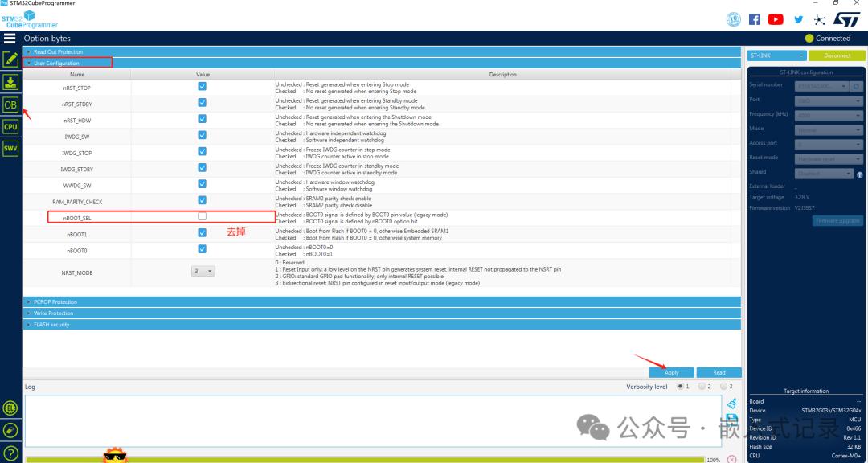Toggle the nRST_STOP checkbox
The image size is (868, 463).
pyautogui.click(x=202, y=86)
